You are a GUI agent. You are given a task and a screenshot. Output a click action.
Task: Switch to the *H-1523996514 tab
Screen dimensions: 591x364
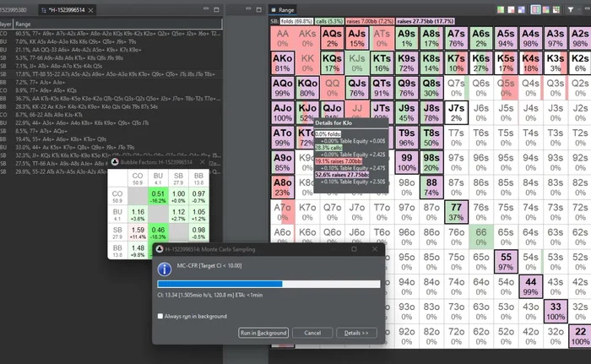pos(68,10)
